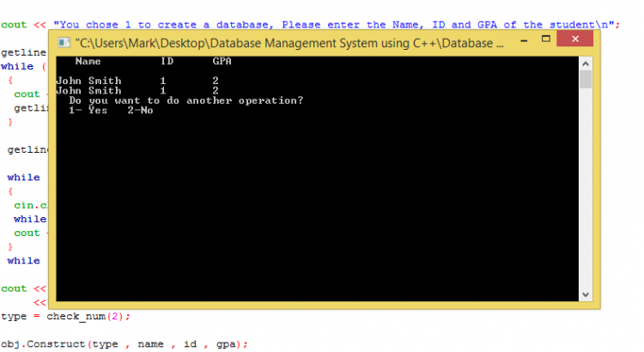Image resolution: width=644 pixels, height=352 pixels.
Task: Close the console window
Action: click(x=575, y=39)
